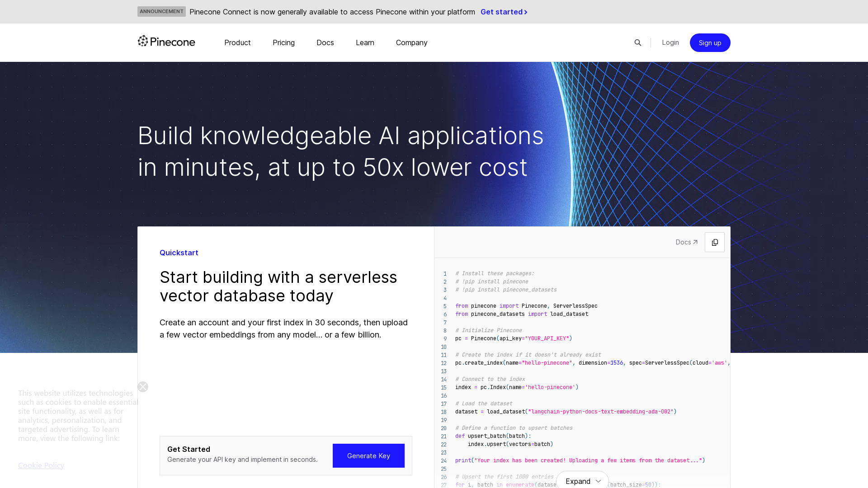Dismiss the cookie notice with the X icon

coord(143,387)
